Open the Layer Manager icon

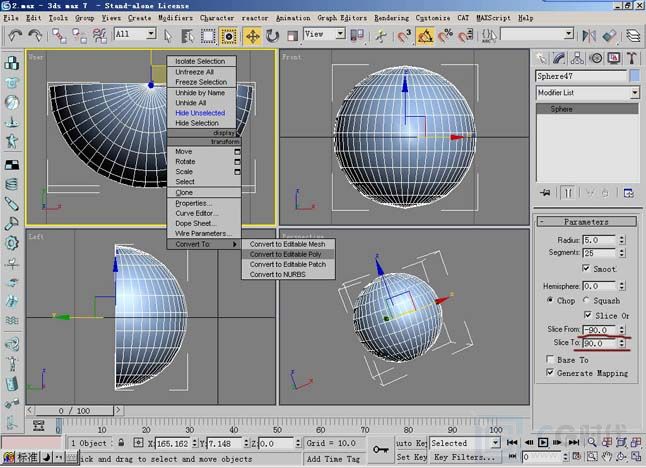click(633, 36)
